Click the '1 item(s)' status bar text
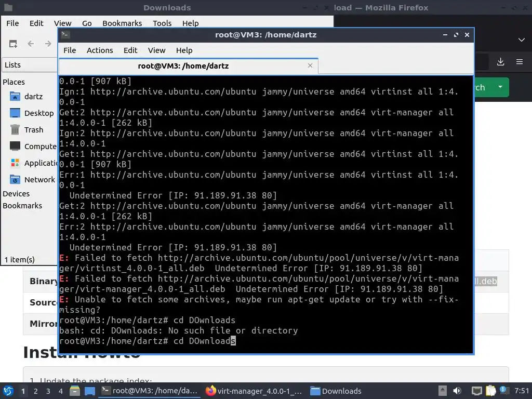The width and height of the screenshot is (532, 399). pos(19,260)
